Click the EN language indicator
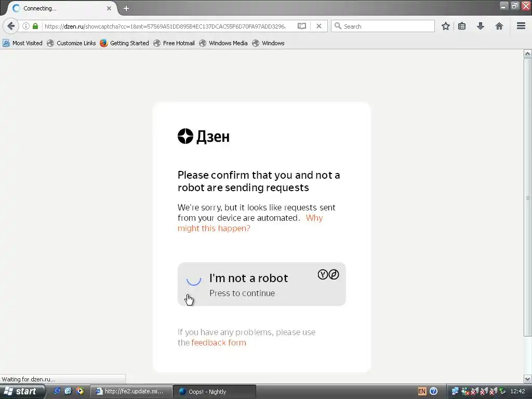The image size is (532, 399). [422, 392]
